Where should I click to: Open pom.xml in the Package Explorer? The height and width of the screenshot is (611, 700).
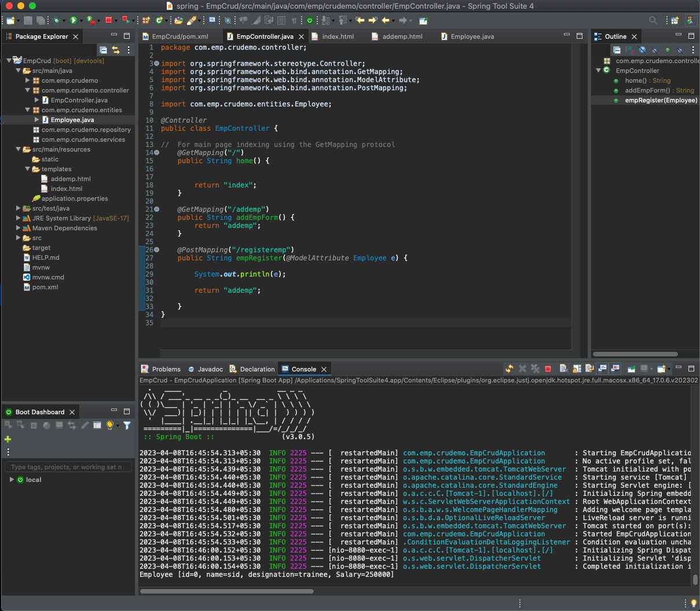(x=45, y=287)
